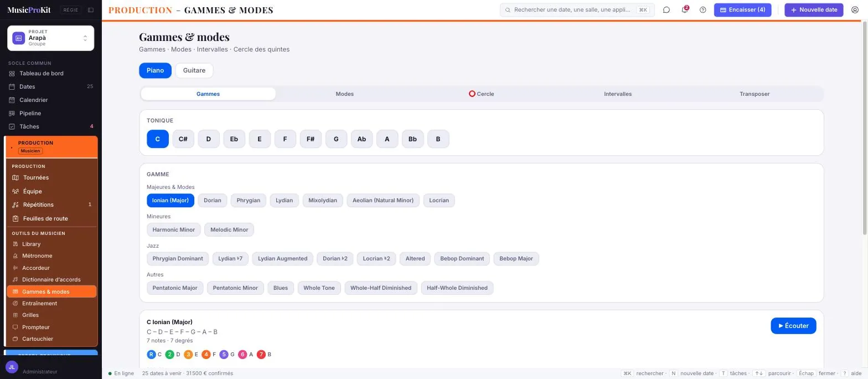Open Gammes & modes sidebar item
This screenshot has height=379, width=868.
tap(52, 292)
